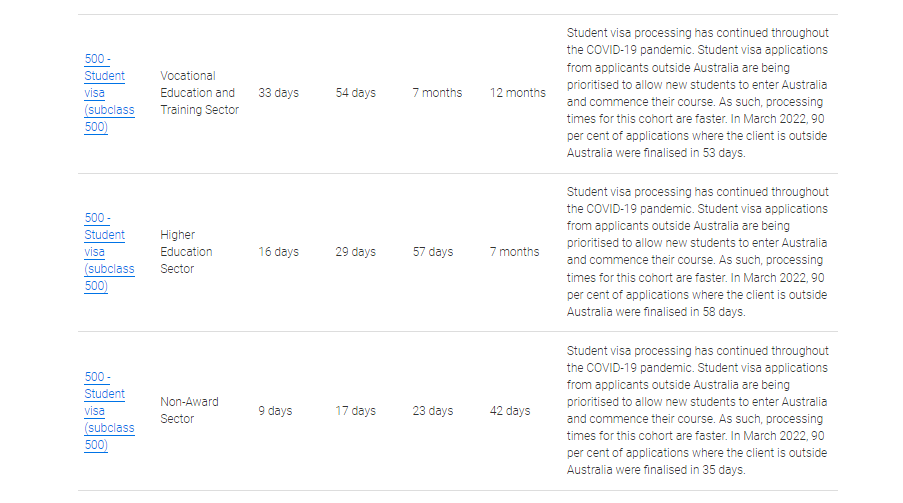
Task: Select the 12 months cell
Action: pyautogui.click(x=517, y=93)
